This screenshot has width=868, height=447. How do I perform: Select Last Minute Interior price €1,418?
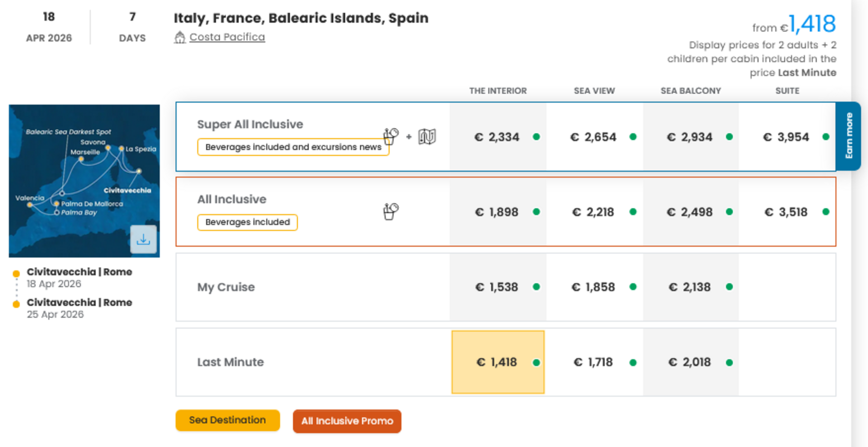498,362
